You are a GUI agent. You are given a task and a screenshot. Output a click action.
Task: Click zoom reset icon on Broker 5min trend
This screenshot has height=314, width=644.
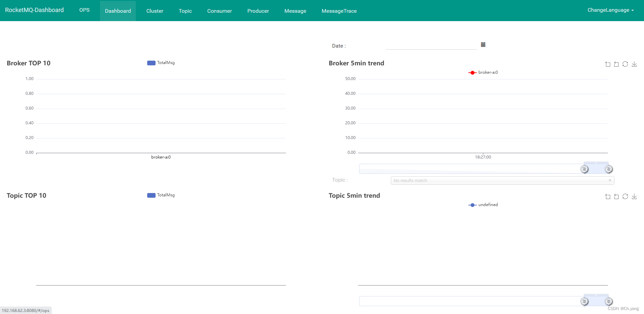(616, 64)
